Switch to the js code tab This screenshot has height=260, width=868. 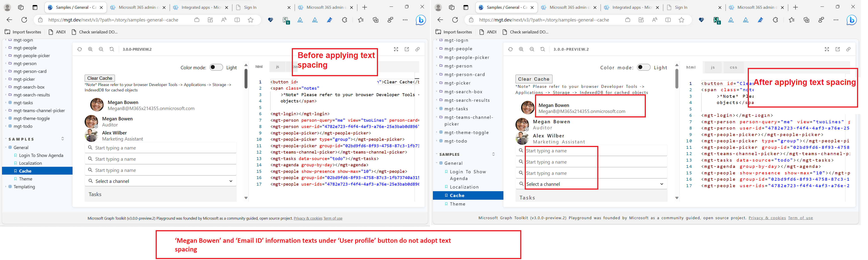tap(277, 66)
